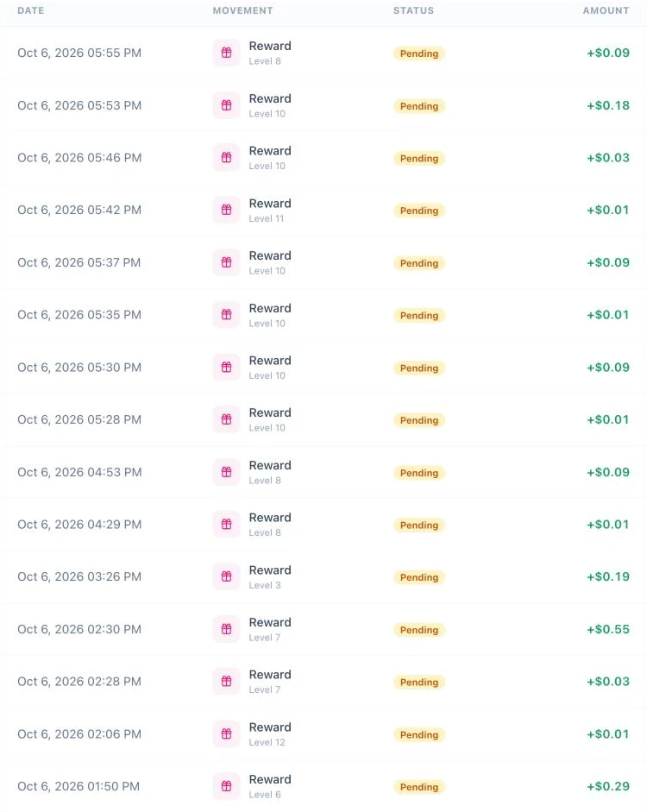
Task: Click the STATUS column header
Action: point(413,10)
